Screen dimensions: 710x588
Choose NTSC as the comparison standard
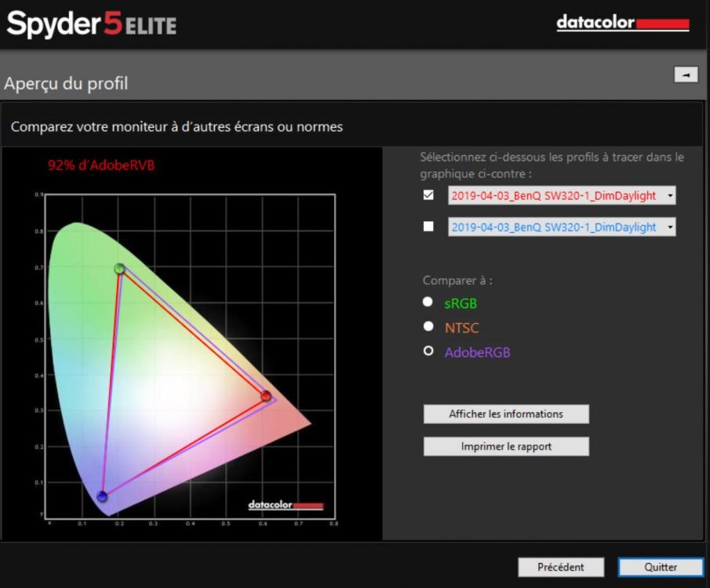tap(428, 326)
